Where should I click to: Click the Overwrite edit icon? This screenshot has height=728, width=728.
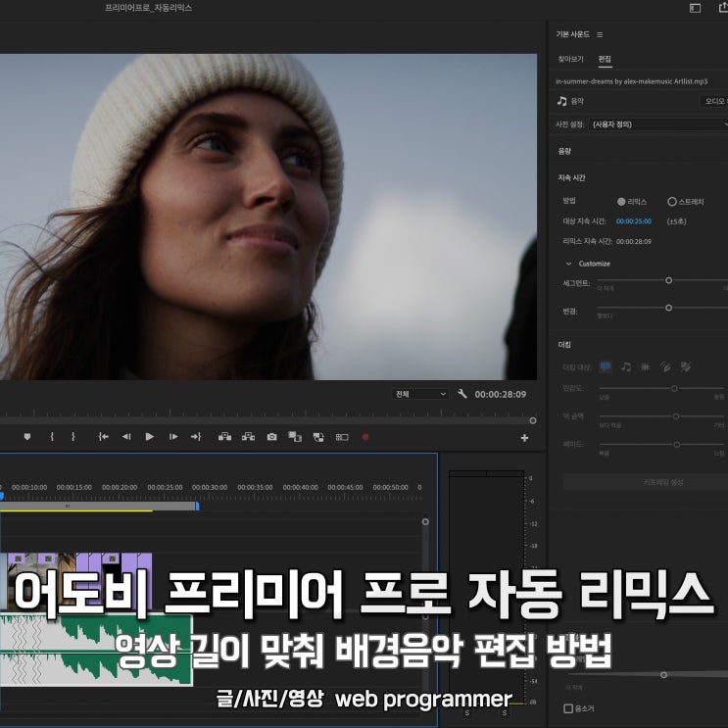(318, 437)
